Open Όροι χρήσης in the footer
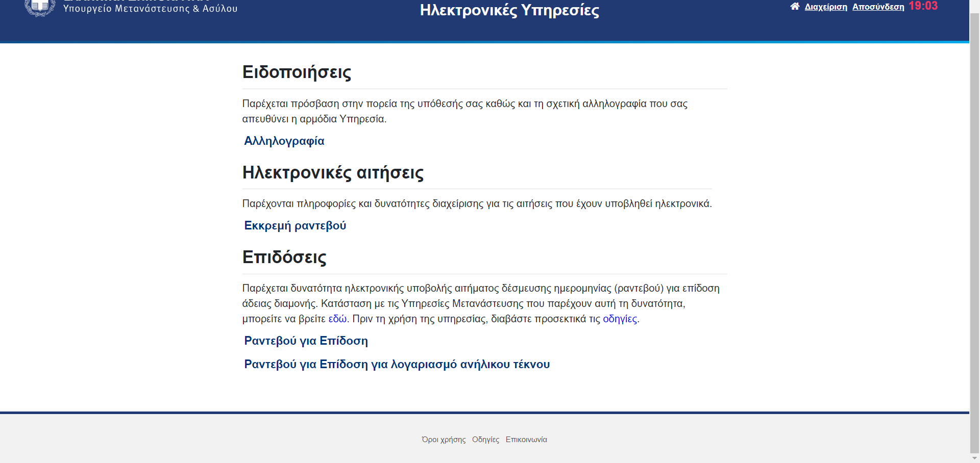 coord(444,440)
